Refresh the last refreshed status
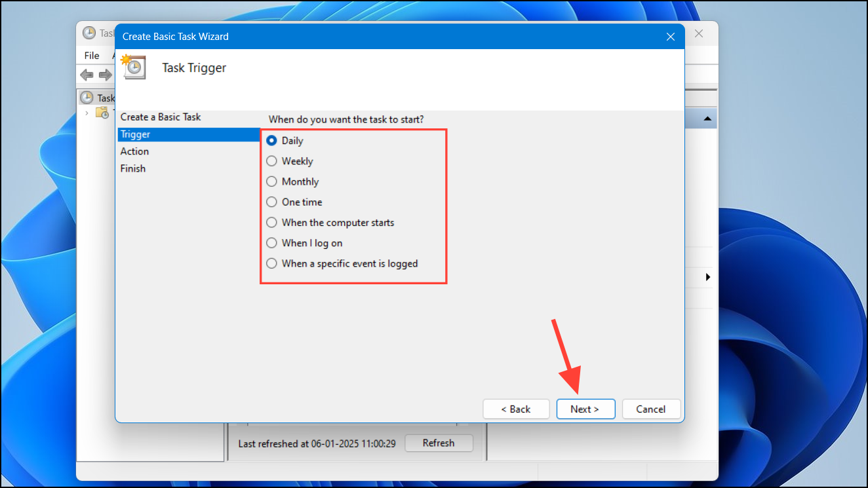 [x=439, y=443]
